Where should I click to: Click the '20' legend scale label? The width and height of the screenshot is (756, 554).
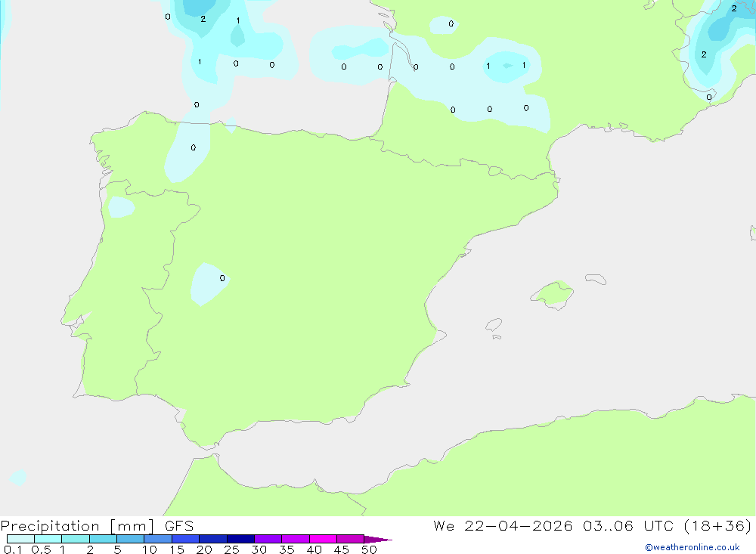click(x=204, y=549)
